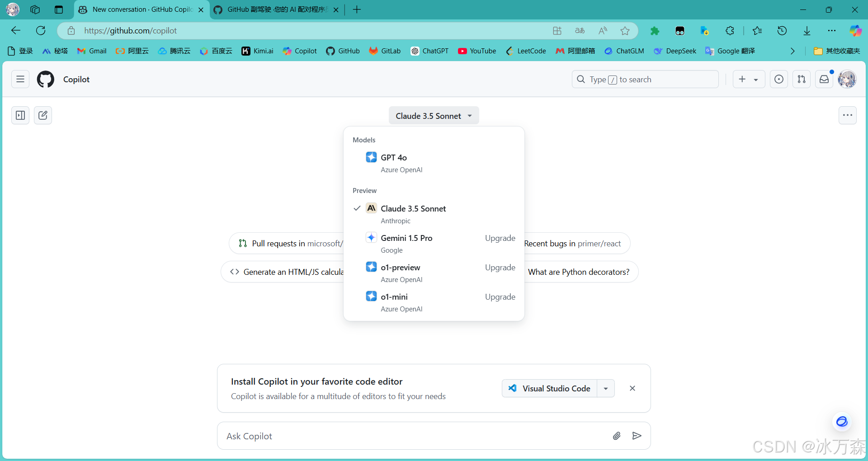Open the Pull requests icon in the header
Image resolution: width=868 pixels, height=461 pixels.
pyautogui.click(x=802, y=79)
